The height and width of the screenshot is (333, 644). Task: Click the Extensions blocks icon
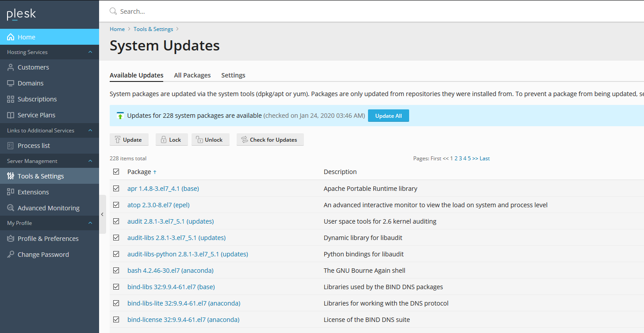(11, 192)
